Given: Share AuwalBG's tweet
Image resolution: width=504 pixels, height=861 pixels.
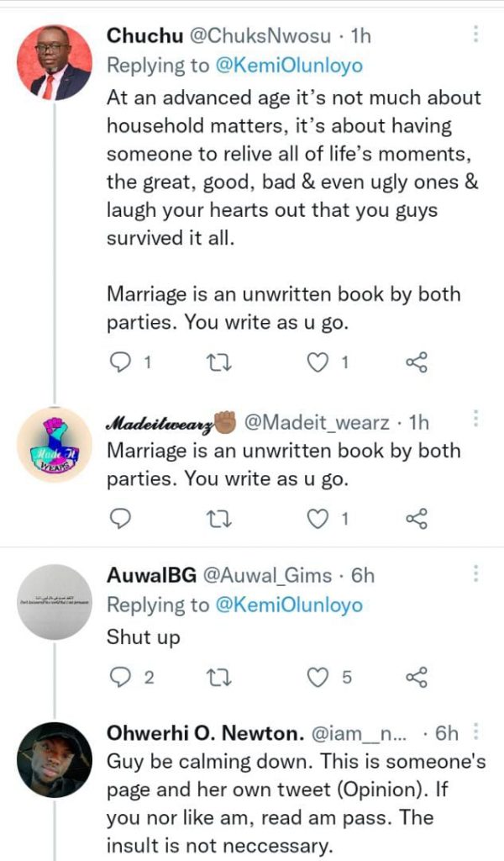Looking at the screenshot, I should click(417, 677).
